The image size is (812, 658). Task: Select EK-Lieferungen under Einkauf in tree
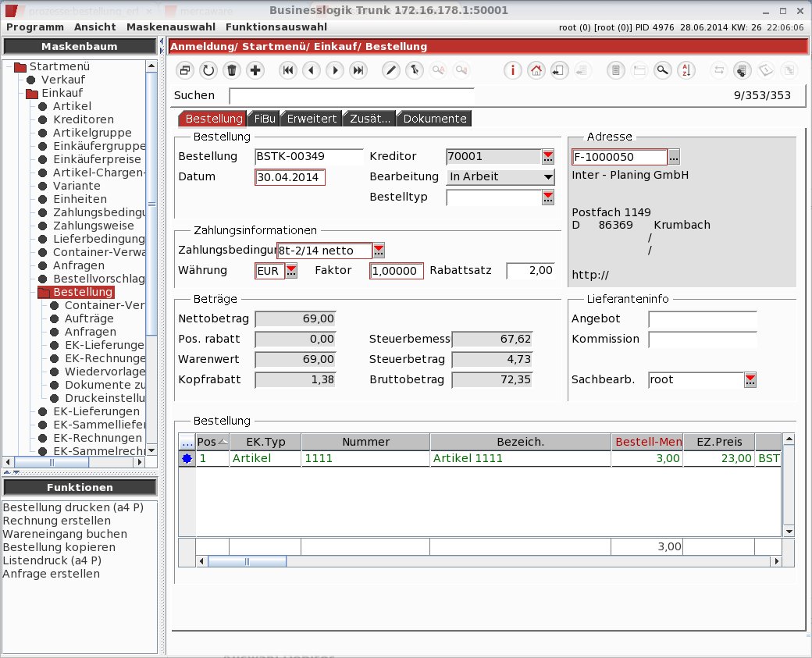[x=96, y=411]
